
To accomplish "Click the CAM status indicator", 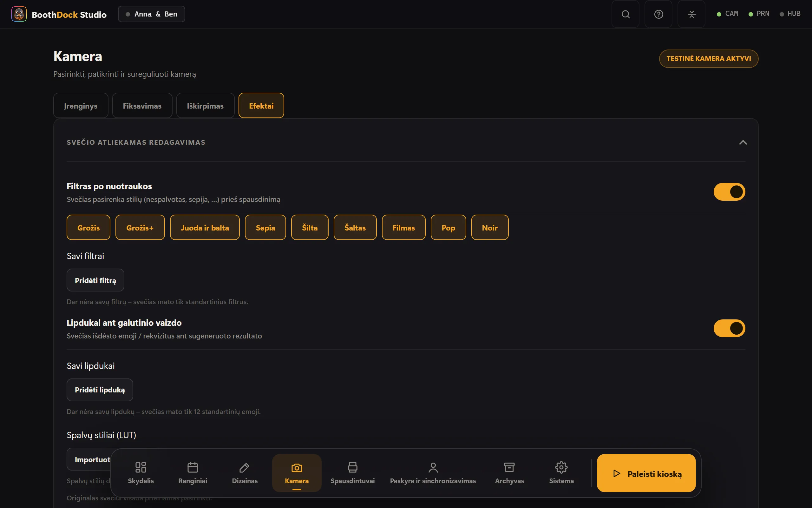I will pyautogui.click(x=727, y=14).
